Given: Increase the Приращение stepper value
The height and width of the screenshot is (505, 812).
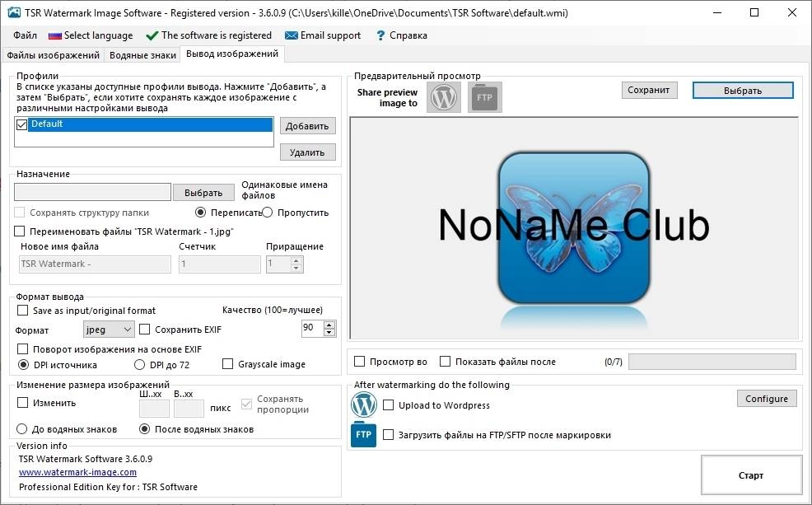Looking at the screenshot, I should point(296,260).
